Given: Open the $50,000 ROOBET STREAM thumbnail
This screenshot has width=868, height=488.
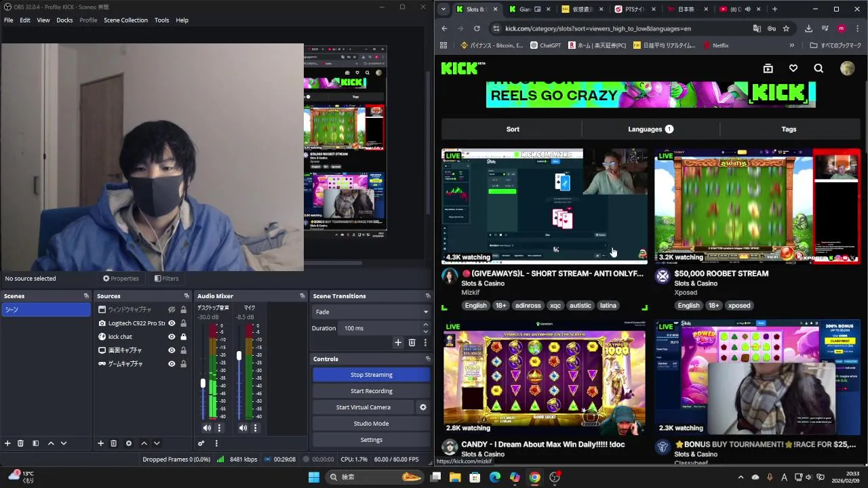Looking at the screenshot, I should coord(757,207).
